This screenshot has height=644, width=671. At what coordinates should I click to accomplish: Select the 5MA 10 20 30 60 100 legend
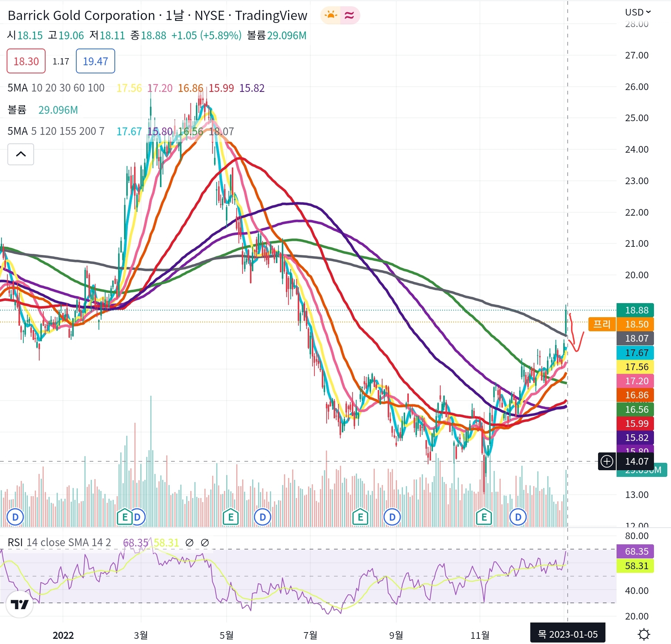click(56, 88)
